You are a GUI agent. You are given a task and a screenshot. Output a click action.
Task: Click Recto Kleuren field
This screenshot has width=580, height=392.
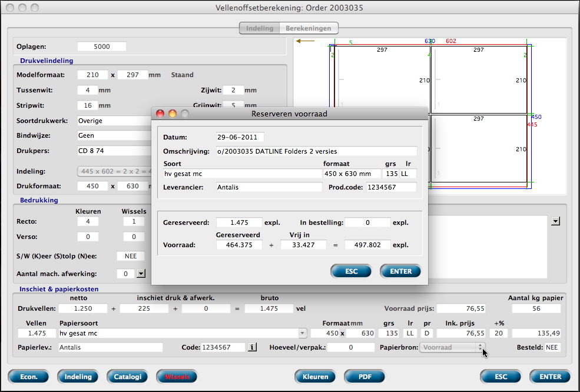(88, 221)
